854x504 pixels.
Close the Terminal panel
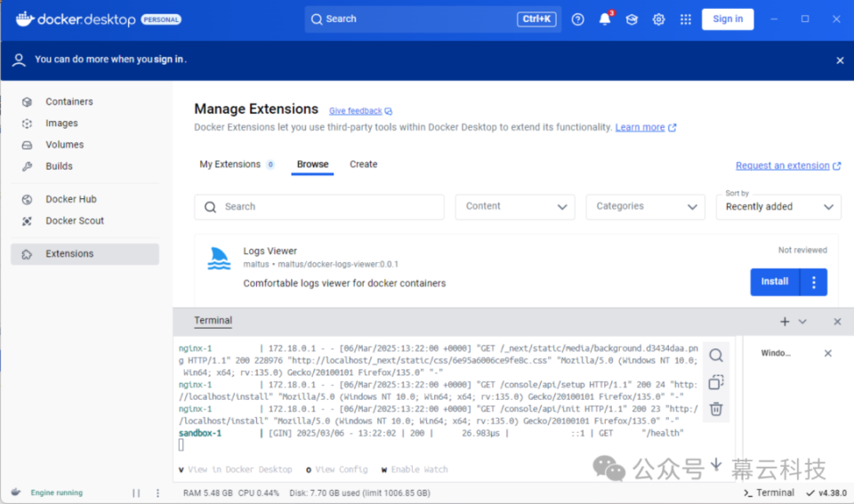click(838, 322)
